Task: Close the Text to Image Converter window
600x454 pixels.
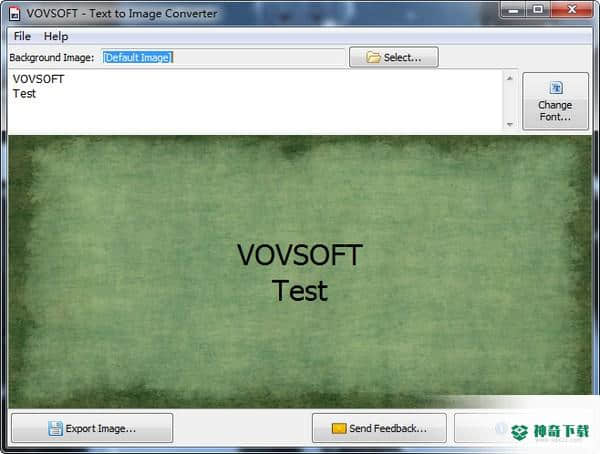Action: click(572, 10)
